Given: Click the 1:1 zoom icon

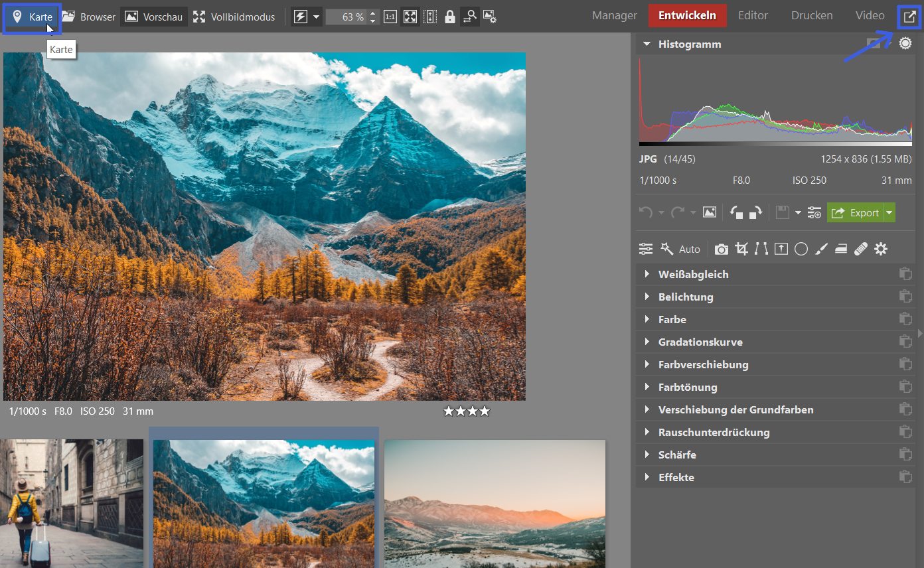Looking at the screenshot, I should [x=390, y=17].
